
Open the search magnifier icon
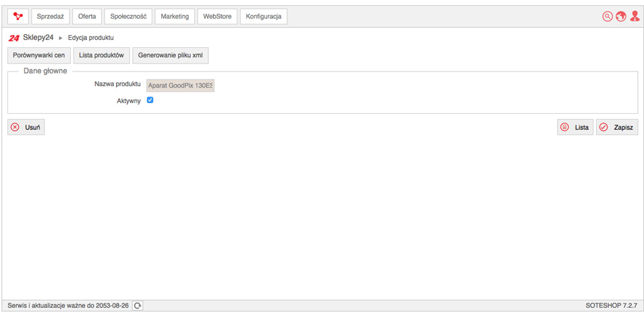click(x=607, y=16)
